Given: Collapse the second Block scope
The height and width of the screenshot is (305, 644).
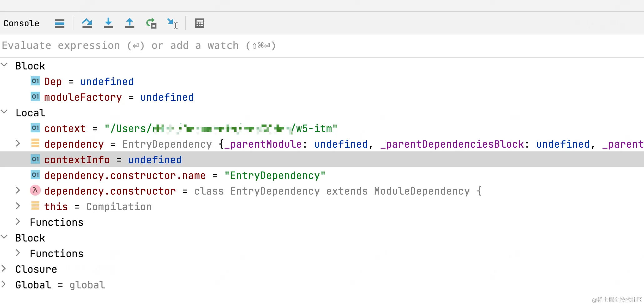Looking at the screenshot, I should pyautogui.click(x=4, y=237).
